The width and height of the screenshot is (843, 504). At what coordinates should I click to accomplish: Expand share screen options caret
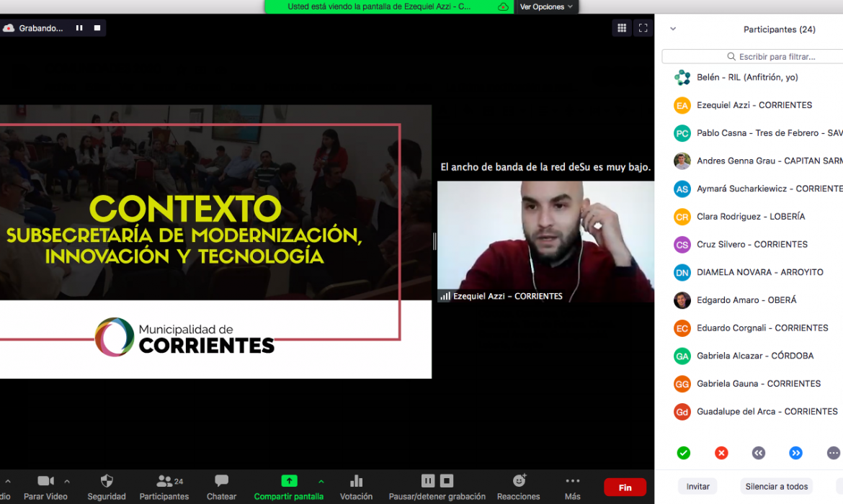click(321, 482)
